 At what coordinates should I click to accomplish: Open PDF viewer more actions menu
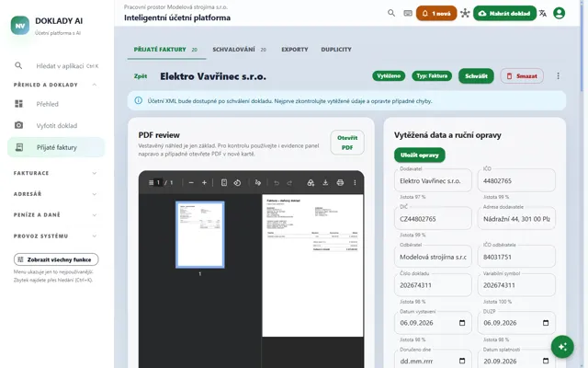[x=355, y=182]
